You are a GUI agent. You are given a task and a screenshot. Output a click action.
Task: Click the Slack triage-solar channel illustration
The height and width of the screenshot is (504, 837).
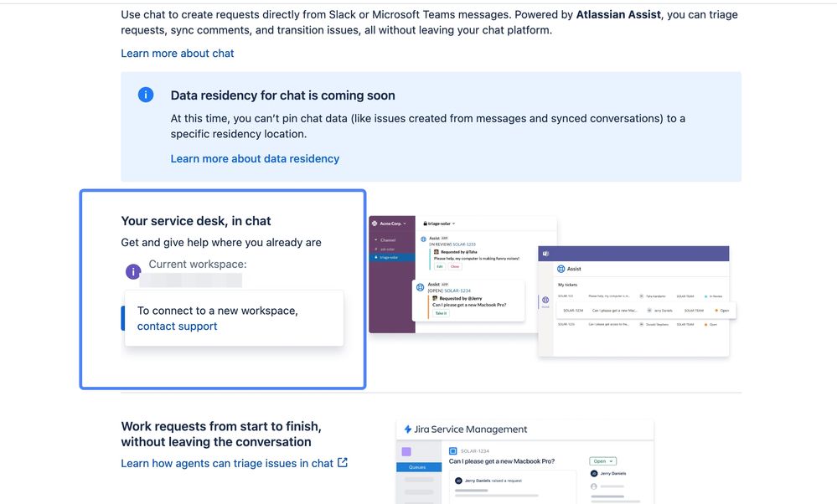coord(462,275)
